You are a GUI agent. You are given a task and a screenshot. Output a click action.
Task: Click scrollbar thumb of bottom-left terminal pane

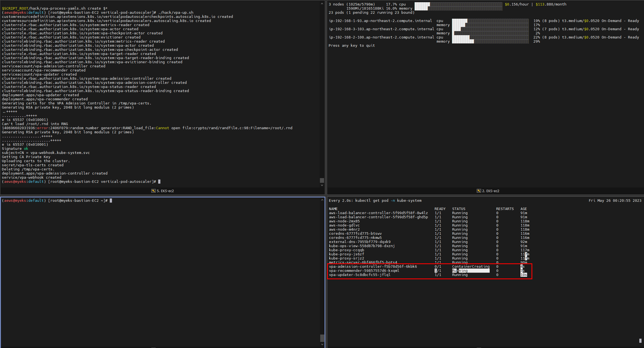[322, 338]
